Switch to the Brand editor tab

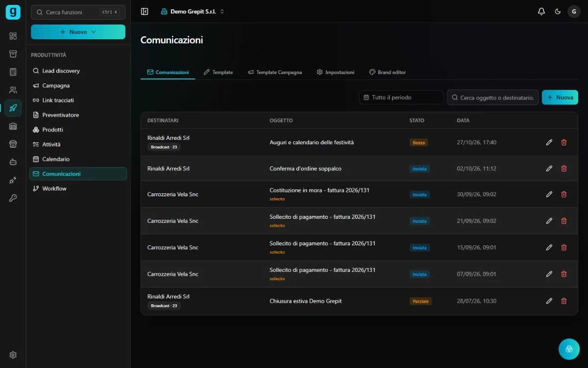[387, 72]
